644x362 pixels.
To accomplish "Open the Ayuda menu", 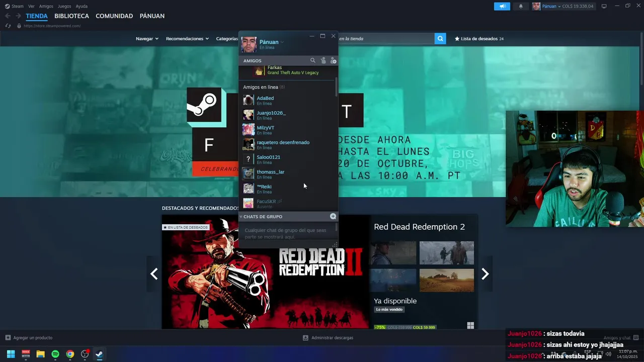I will 82,6.
